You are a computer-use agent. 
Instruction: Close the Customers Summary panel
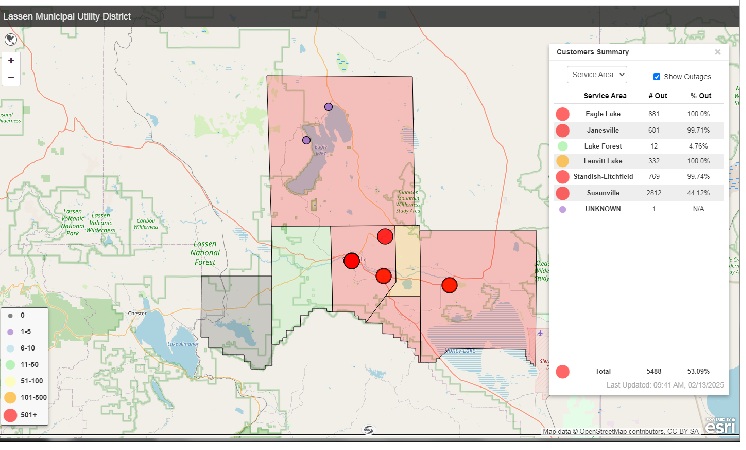[x=717, y=52]
